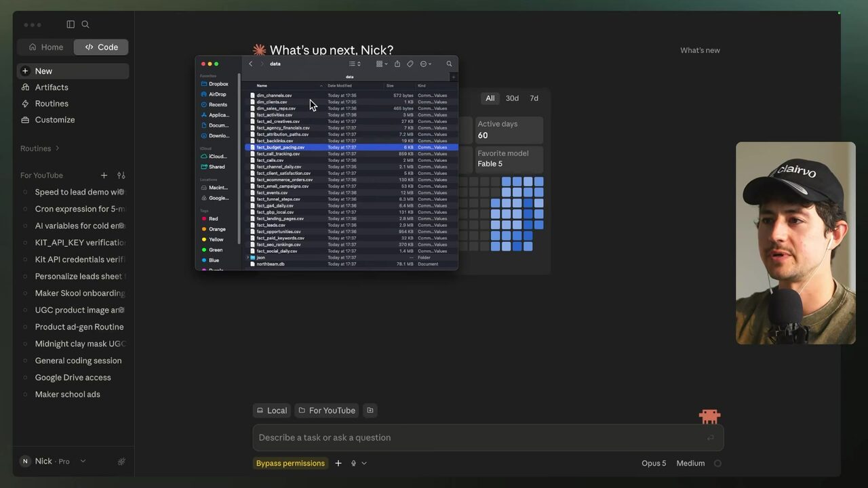868x488 pixels.
Task: Click the settings icon beside Nick Pro
Action: 121,462
